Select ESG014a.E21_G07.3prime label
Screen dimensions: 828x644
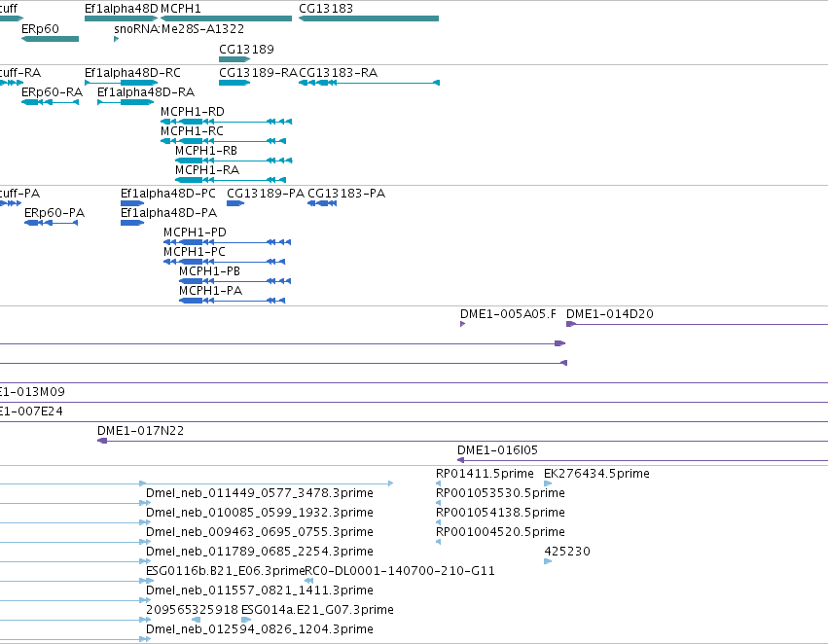click(317, 610)
